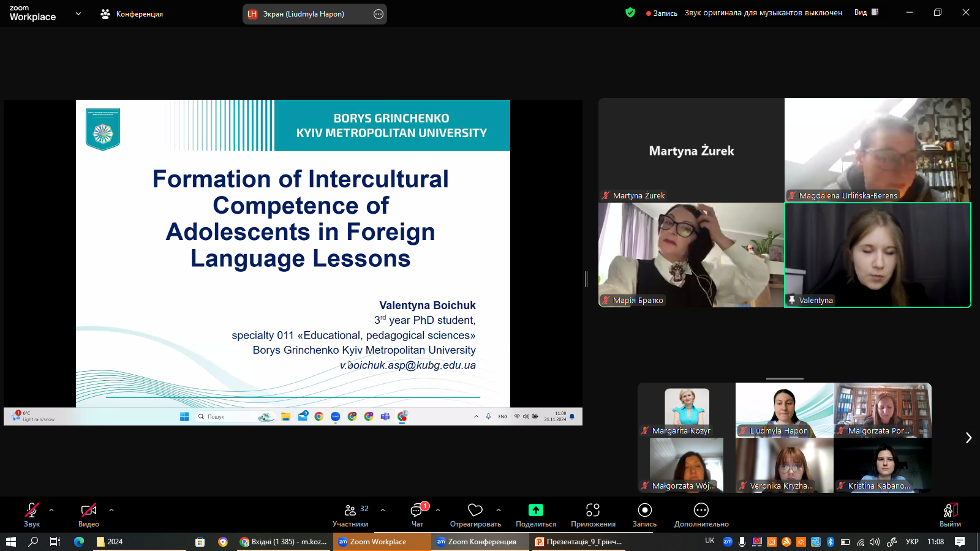This screenshot has height=551, width=980.
Task: Open the More options ellipsis icon
Action: point(701,510)
